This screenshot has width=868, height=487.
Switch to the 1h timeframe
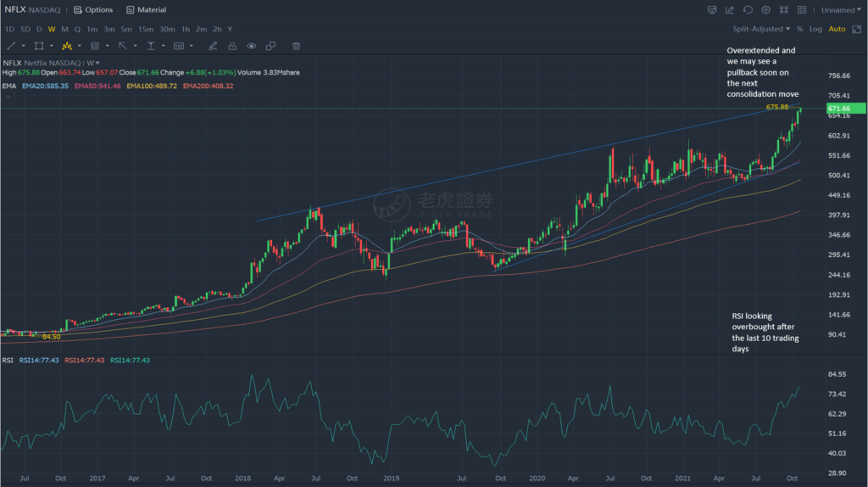pos(186,30)
